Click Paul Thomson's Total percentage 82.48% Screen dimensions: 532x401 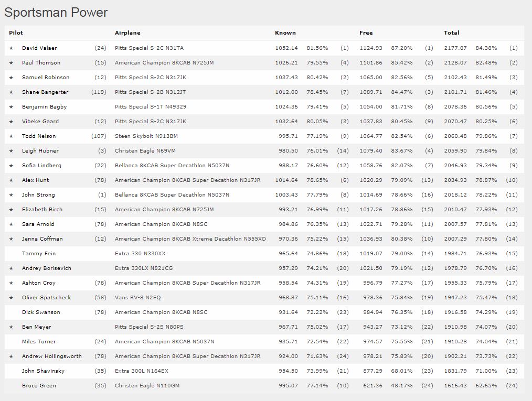pyautogui.click(x=486, y=63)
